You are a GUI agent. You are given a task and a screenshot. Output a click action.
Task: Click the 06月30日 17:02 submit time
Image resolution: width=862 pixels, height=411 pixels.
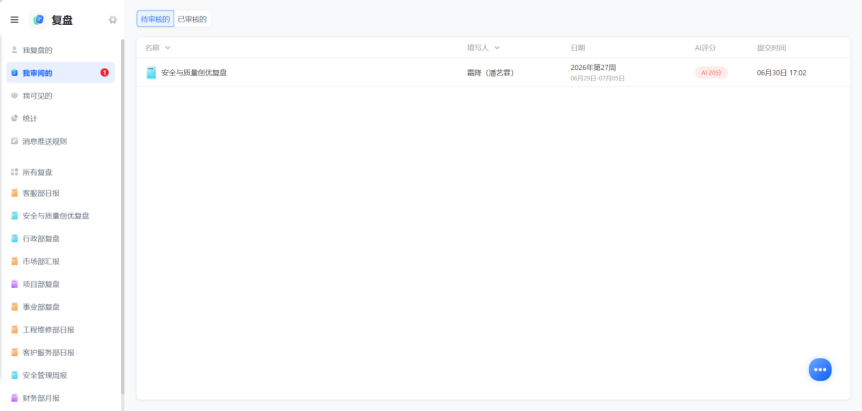[782, 73]
